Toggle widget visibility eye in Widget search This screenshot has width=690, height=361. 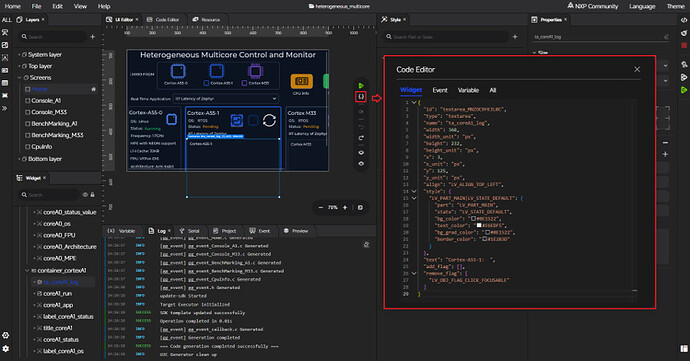(x=85, y=195)
